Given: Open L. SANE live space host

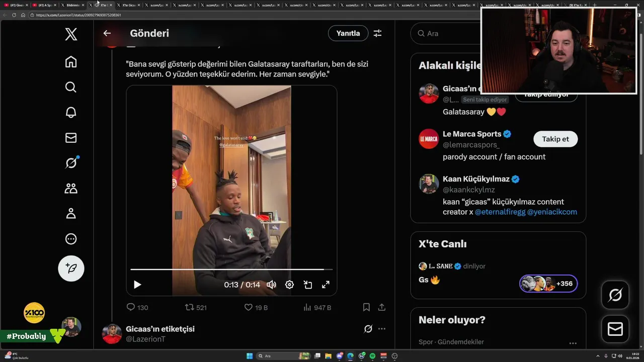Looking at the screenshot, I should coord(440,266).
